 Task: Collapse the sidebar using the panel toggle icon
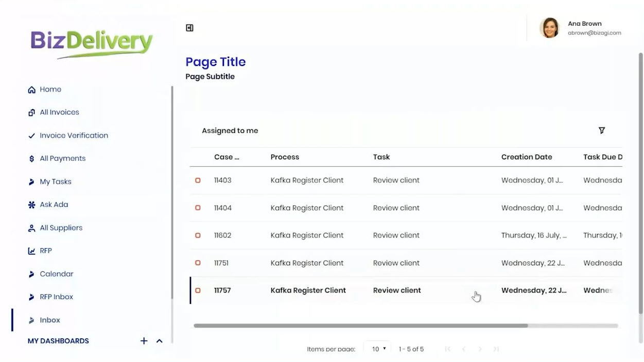click(x=189, y=28)
